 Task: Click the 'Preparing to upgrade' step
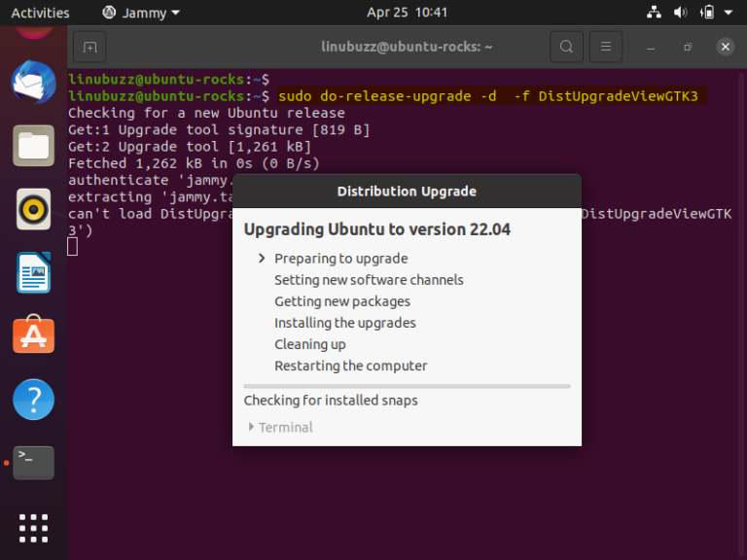pyautogui.click(x=341, y=259)
